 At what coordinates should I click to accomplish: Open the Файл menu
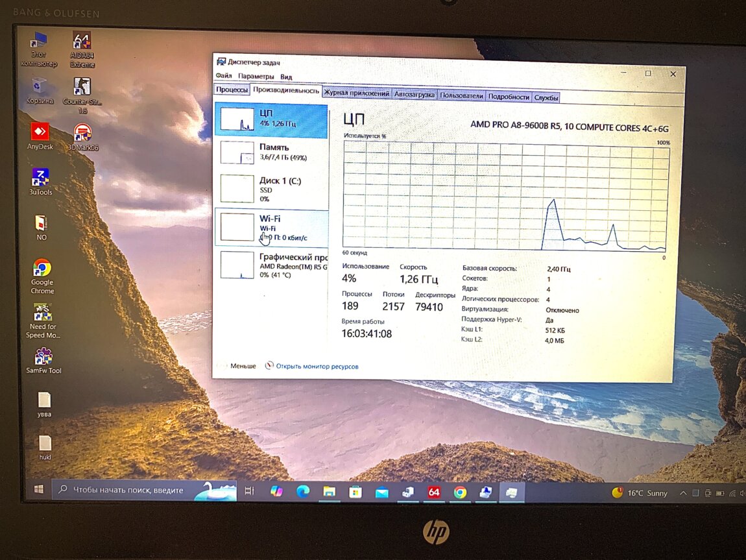coord(224,76)
